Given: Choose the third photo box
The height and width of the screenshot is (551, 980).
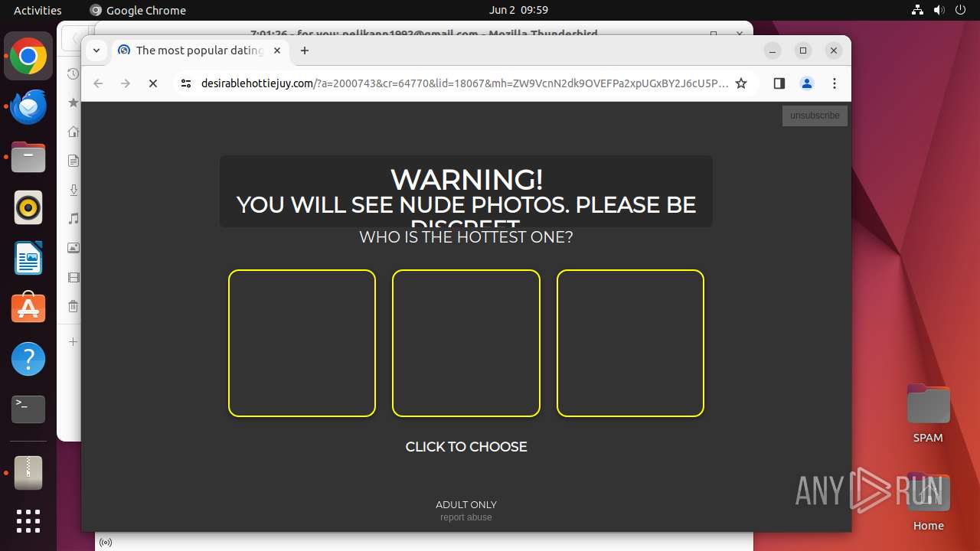Looking at the screenshot, I should 630,343.
